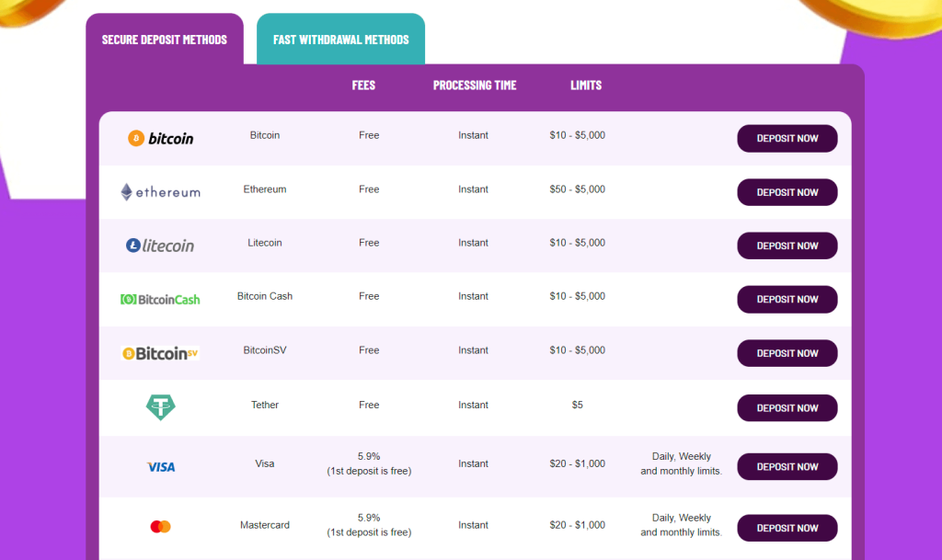Click the Bitcoin logo icon
The height and width of the screenshot is (560, 942).
tap(160, 139)
